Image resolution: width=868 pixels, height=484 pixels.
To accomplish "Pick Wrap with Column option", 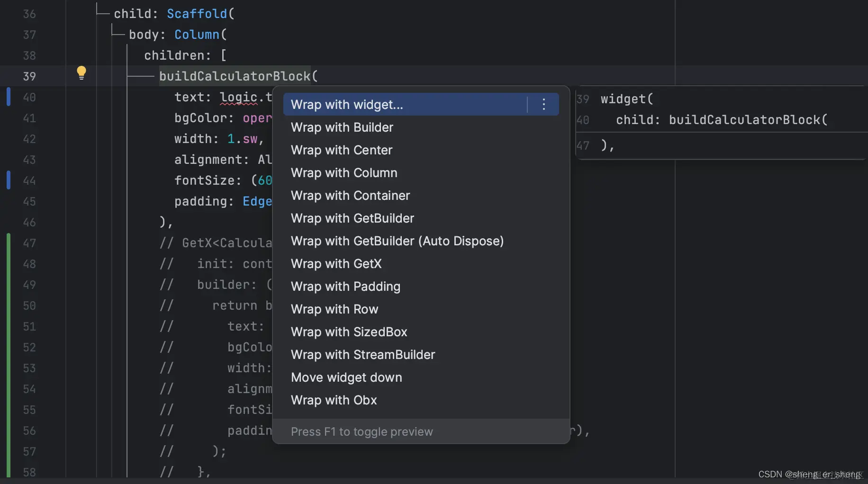I will (344, 173).
